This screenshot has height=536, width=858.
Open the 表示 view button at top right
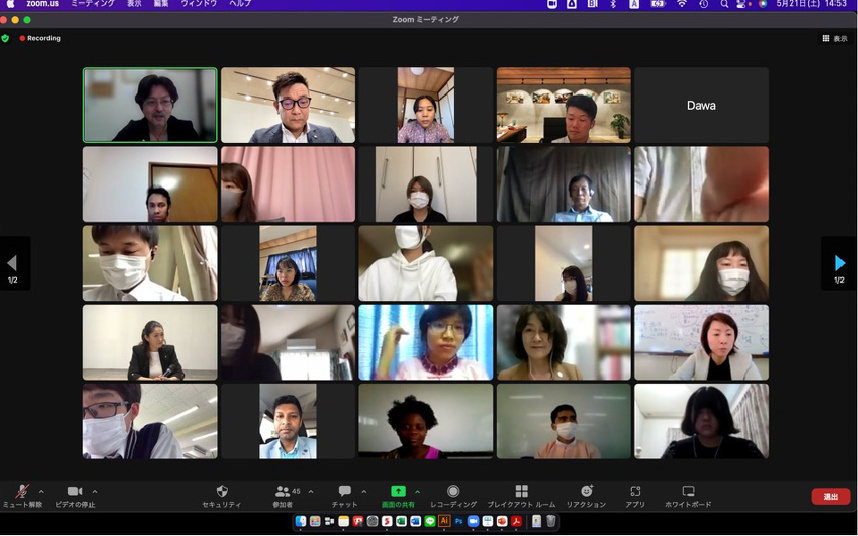pyautogui.click(x=835, y=39)
